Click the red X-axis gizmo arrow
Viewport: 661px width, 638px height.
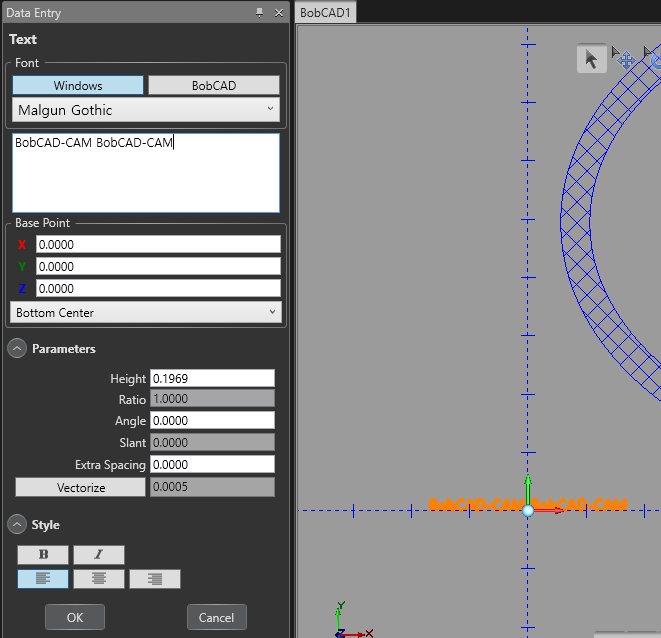[x=549, y=511]
